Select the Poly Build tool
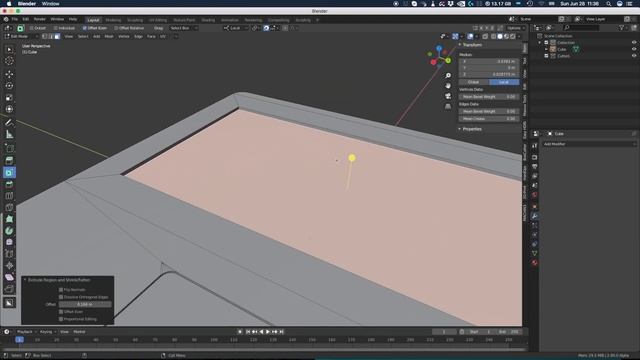Image resolution: width=640 pixels, height=360 pixels. coord(9,219)
